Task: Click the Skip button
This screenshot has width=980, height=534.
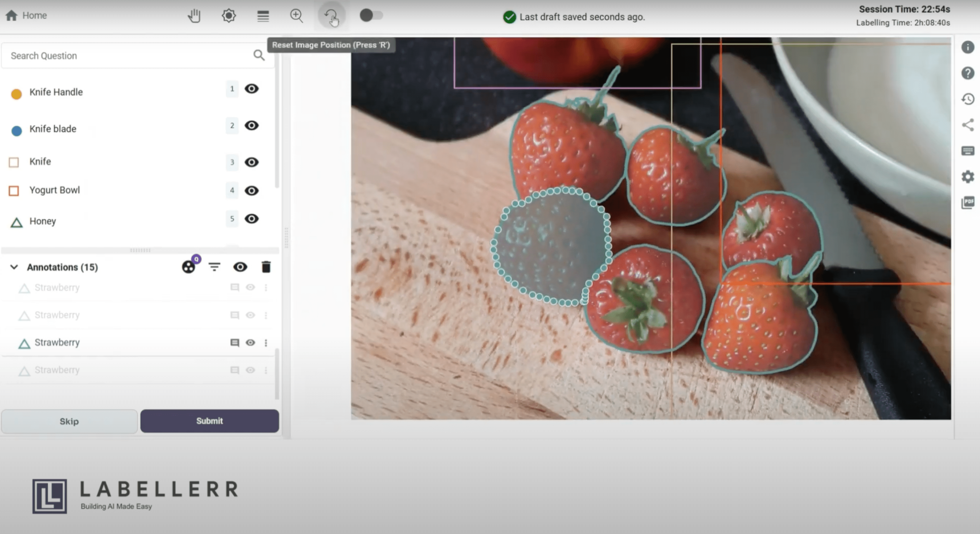Action: pos(69,421)
